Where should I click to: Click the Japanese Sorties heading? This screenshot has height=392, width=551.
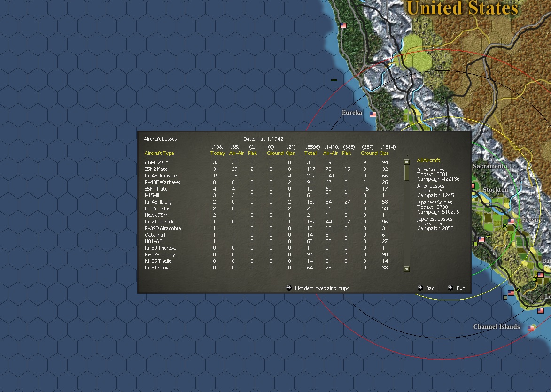435,203
